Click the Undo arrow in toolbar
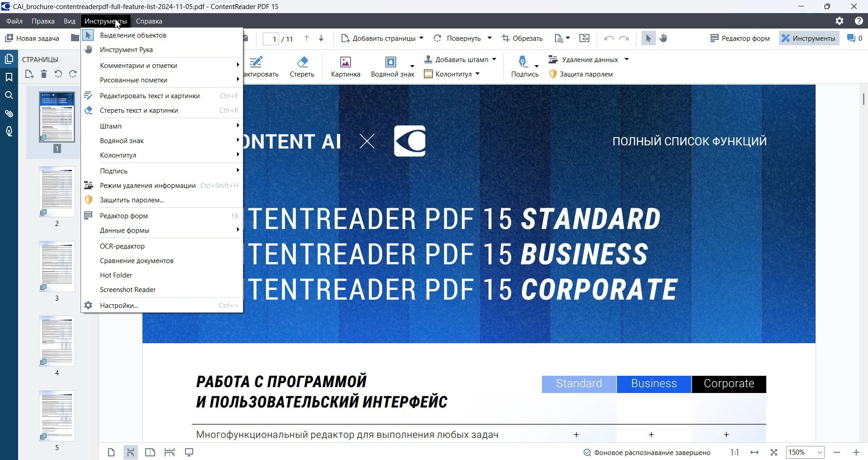This screenshot has height=460, width=868. pos(609,38)
